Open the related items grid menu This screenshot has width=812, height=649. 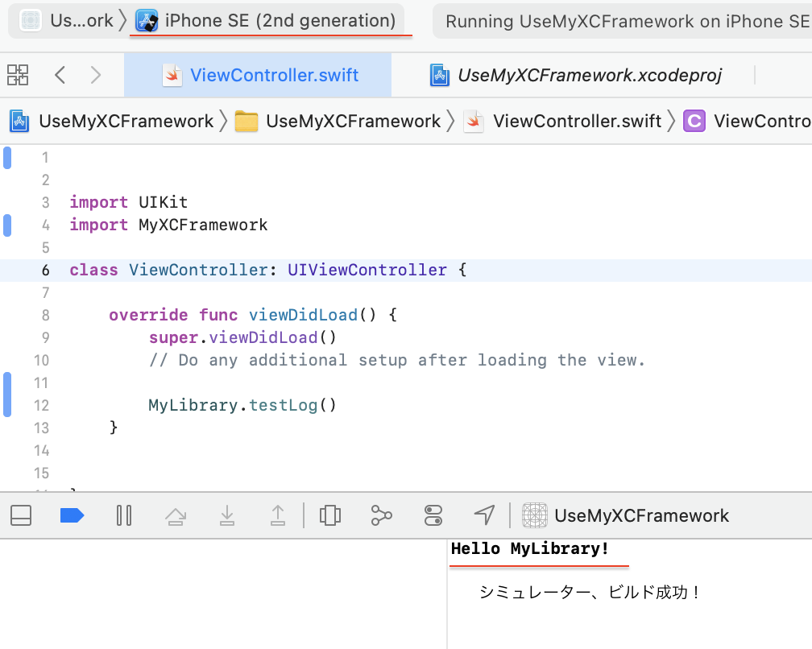coord(18,75)
